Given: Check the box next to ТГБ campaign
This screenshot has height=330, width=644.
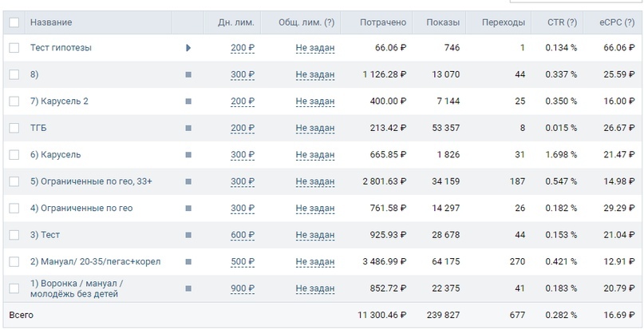Looking at the screenshot, I should [x=14, y=128].
